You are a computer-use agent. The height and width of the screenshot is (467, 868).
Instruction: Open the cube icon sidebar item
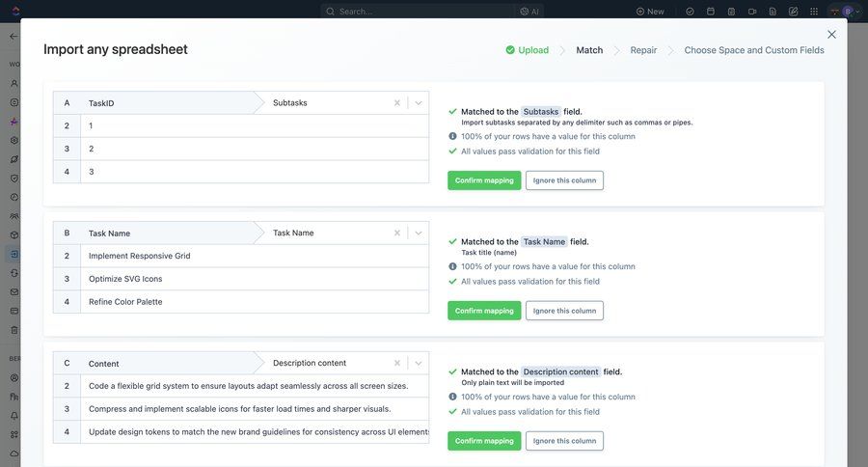point(14,234)
